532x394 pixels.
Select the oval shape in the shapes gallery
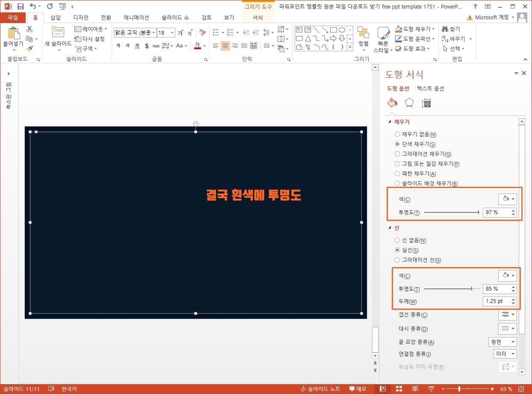pos(342,29)
